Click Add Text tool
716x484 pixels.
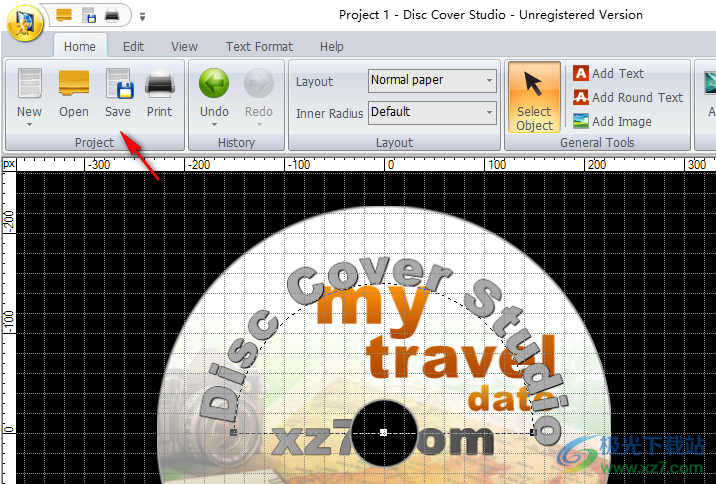click(609, 73)
